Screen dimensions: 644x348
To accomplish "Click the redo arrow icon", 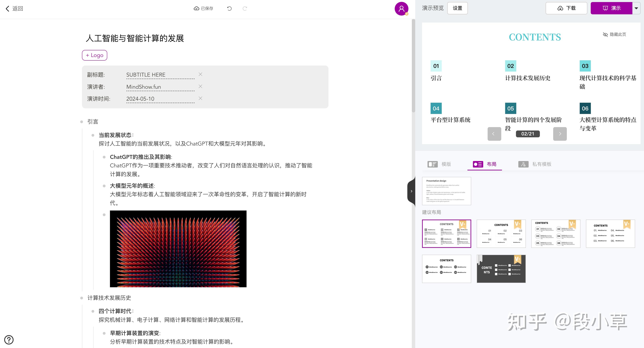I will pyautogui.click(x=245, y=9).
